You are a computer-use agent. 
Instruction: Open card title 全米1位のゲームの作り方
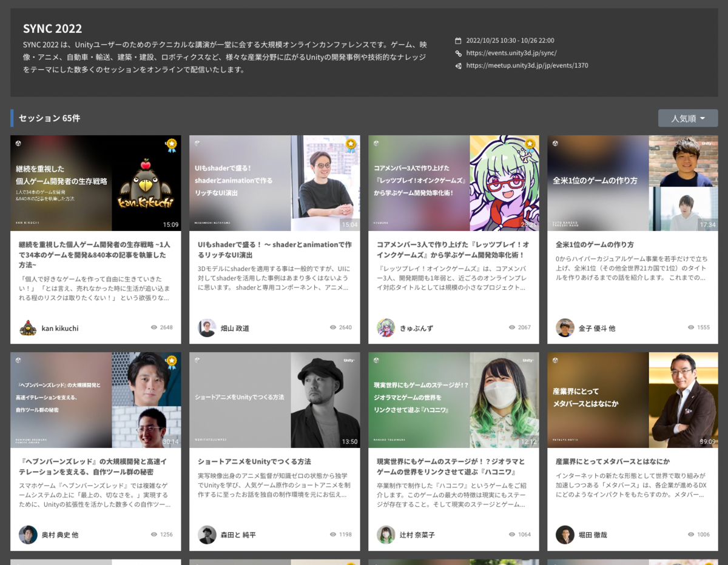595,244
